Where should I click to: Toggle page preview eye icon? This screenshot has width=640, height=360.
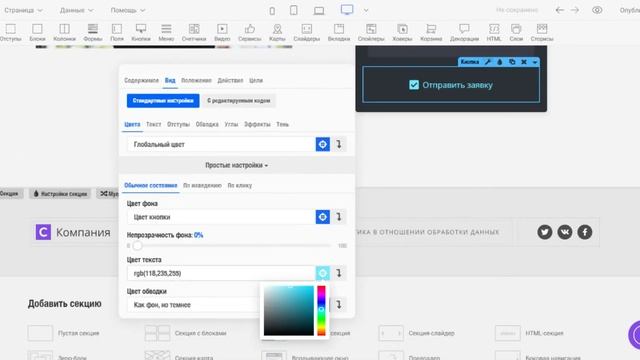[597, 10]
